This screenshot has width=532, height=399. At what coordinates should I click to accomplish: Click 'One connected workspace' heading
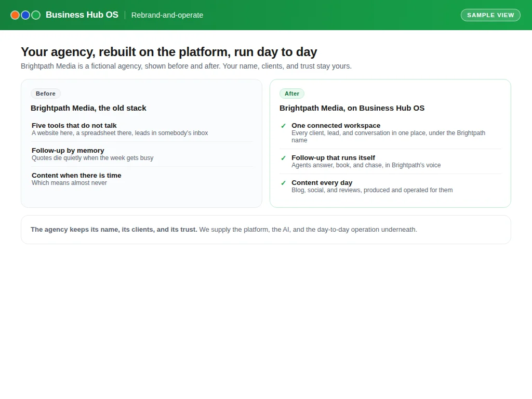336,126
